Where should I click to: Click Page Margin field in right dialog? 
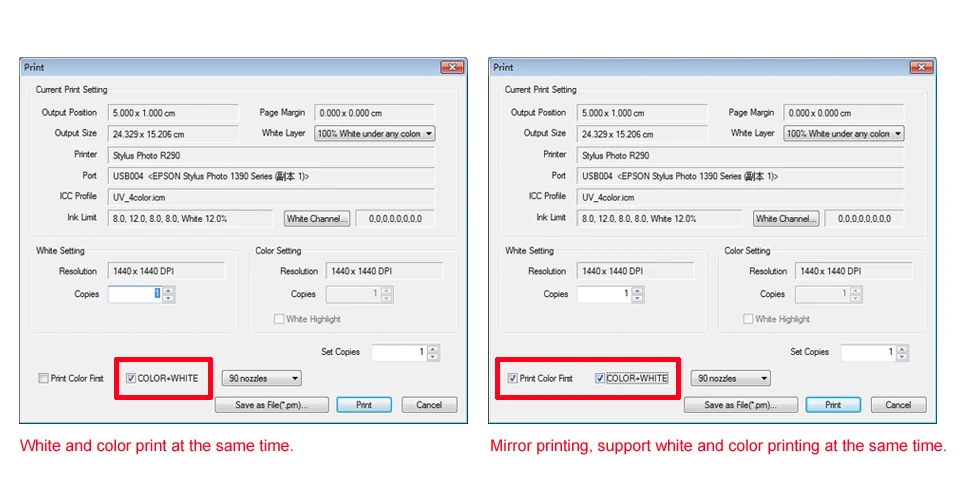844,113
